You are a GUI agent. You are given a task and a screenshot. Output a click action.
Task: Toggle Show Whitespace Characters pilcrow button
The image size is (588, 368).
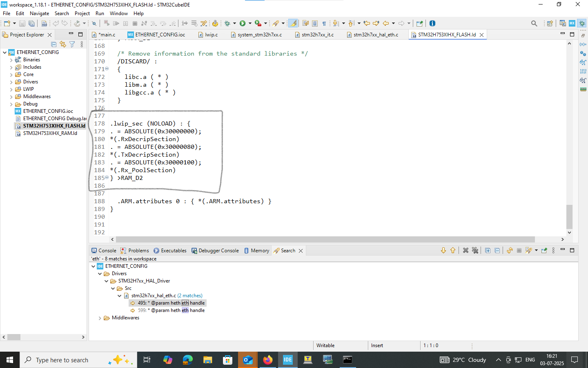pyautogui.click(x=324, y=23)
